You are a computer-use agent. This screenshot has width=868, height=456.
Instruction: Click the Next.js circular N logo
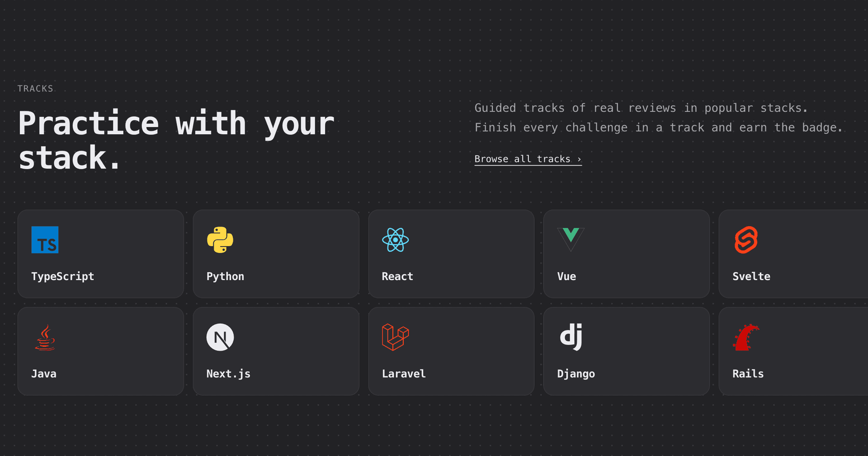(x=220, y=337)
